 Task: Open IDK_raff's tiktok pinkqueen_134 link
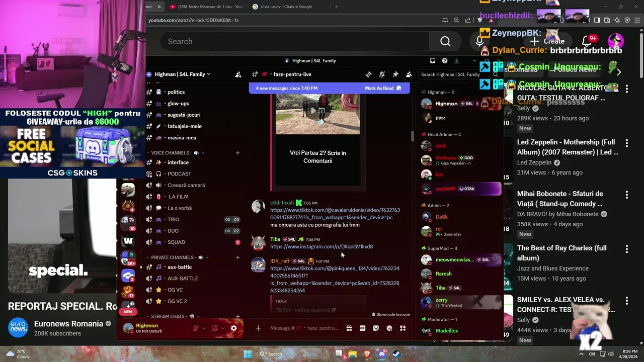pos(335,280)
